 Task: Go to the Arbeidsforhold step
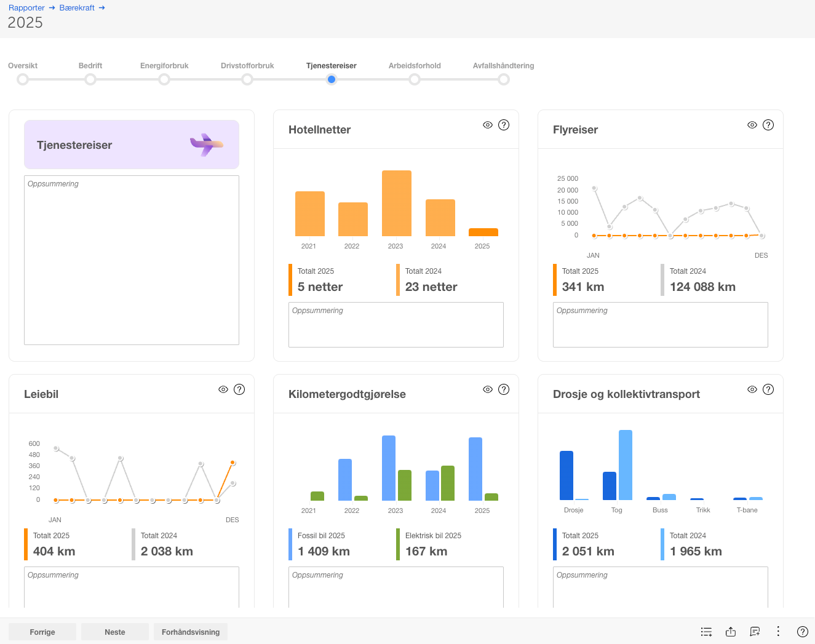(415, 79)
